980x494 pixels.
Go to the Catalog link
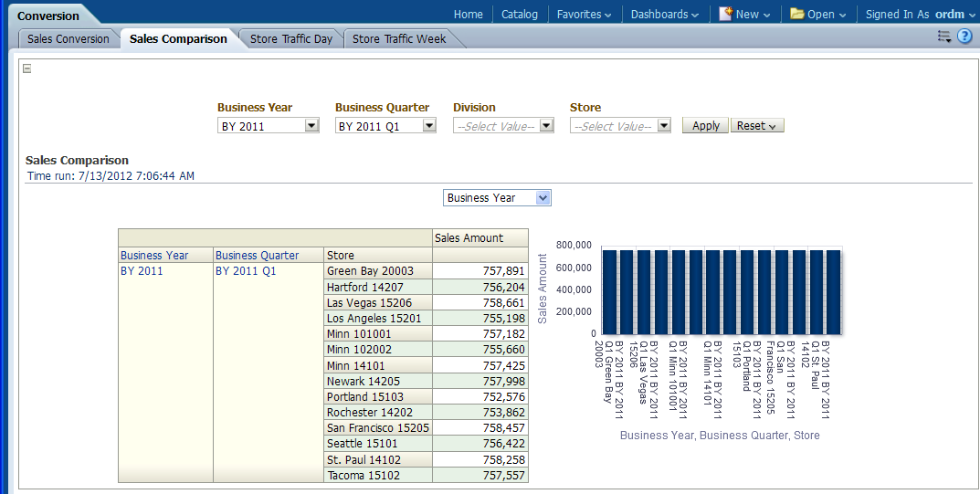[520, 15]
